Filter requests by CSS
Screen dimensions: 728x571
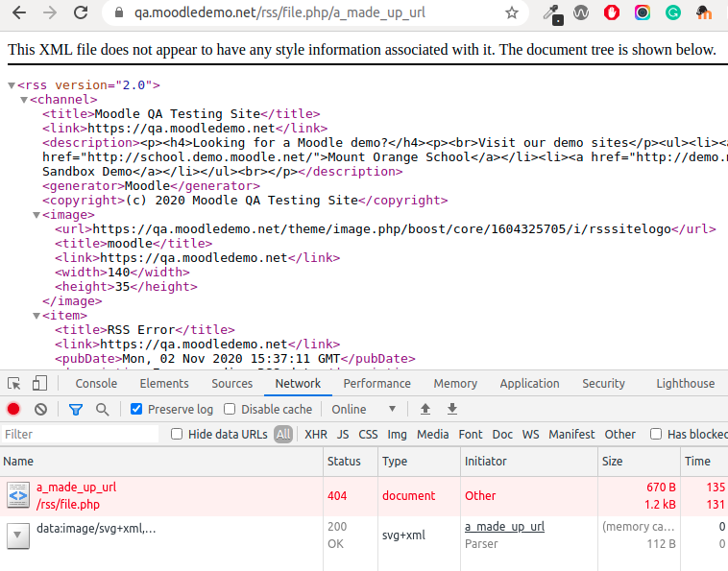pyautogui.click(x=368, y=435)
